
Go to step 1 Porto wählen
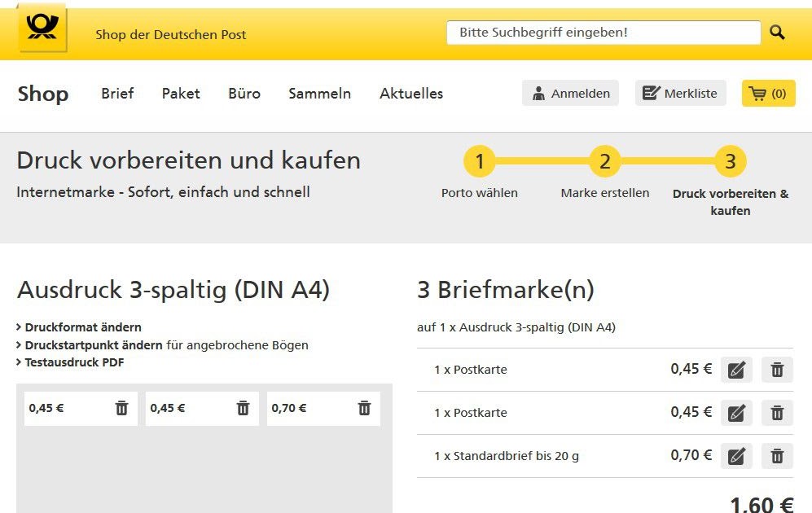pos(480,161)
